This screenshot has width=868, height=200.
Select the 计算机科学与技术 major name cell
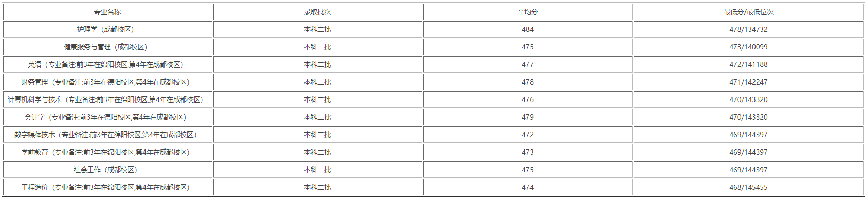107,99
